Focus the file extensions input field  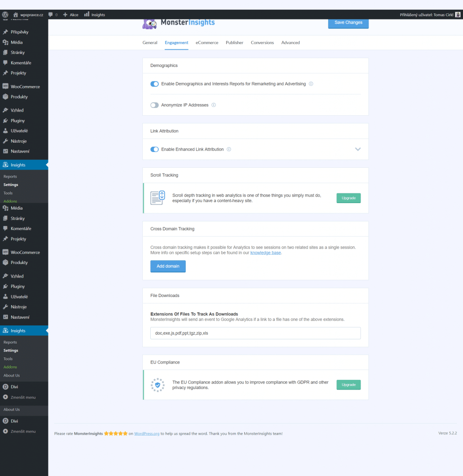(x=255, y=333)
